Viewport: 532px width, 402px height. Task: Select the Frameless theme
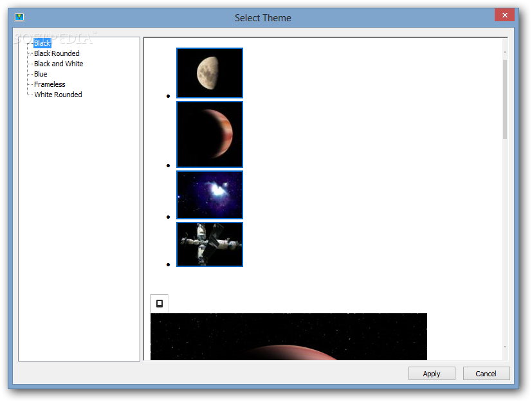tap(50, 84)
